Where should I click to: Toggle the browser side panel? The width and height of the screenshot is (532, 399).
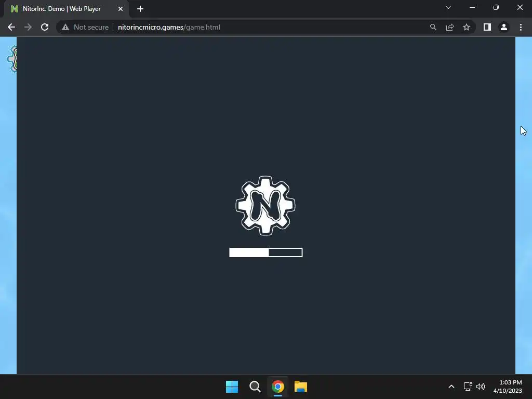pyautogui.click(x=487, y=27)
